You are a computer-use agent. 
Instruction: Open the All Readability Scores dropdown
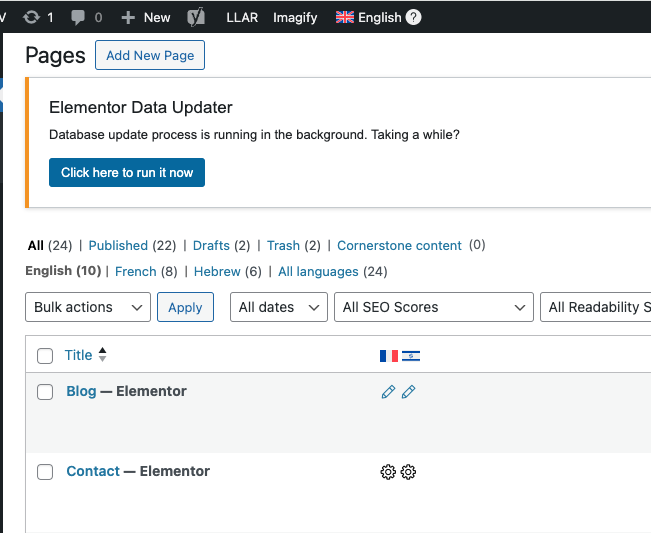click(596, 307)
